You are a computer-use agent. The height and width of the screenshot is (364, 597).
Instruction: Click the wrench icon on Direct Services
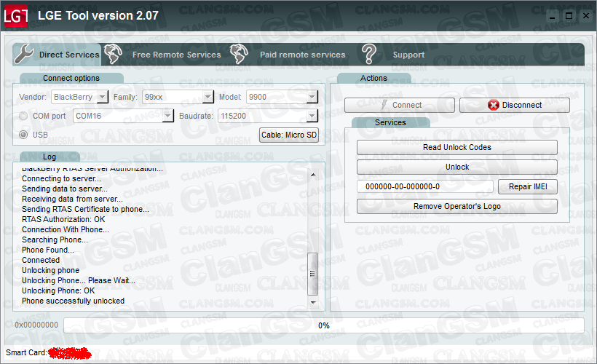pos(24,54)
